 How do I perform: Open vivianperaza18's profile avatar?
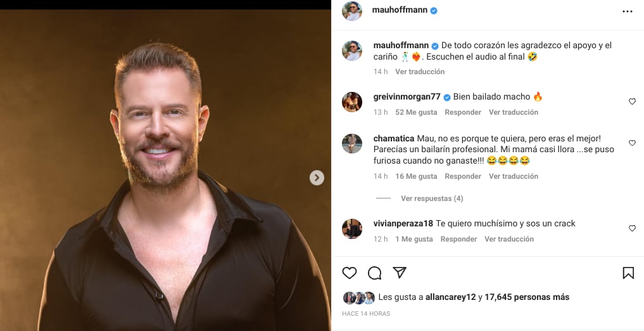(x=352, y=228)
